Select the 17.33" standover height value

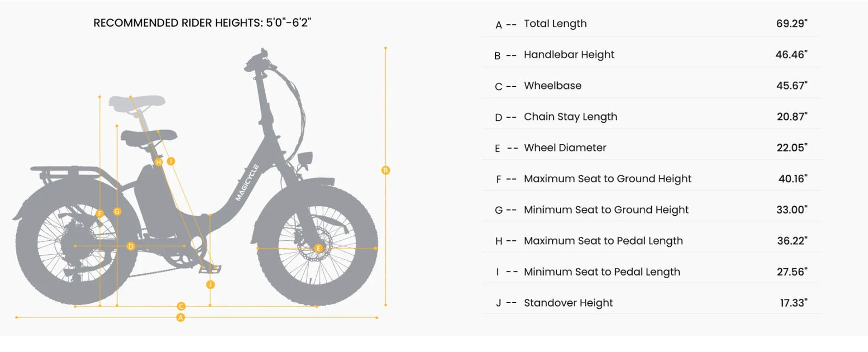click(x=793, y=303)
